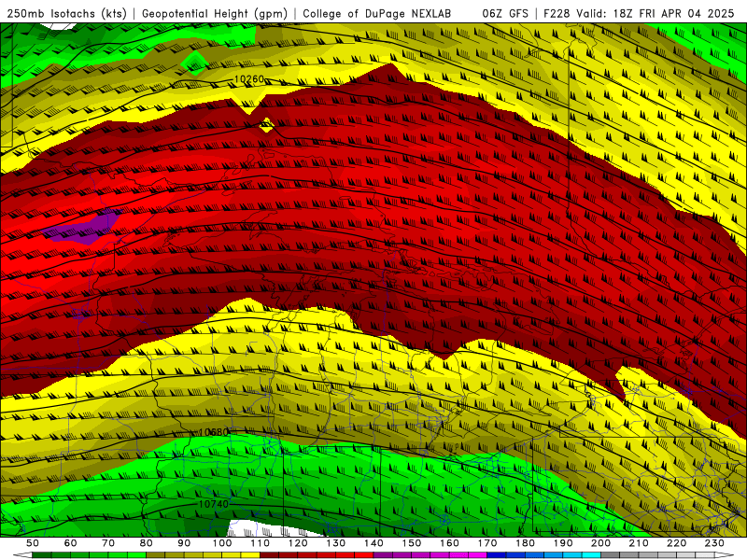Viewport: 747px width, 560px height.
Task: Click the 'Geopotential Height (gpm)' title text
Action: (x=215, y=14)
